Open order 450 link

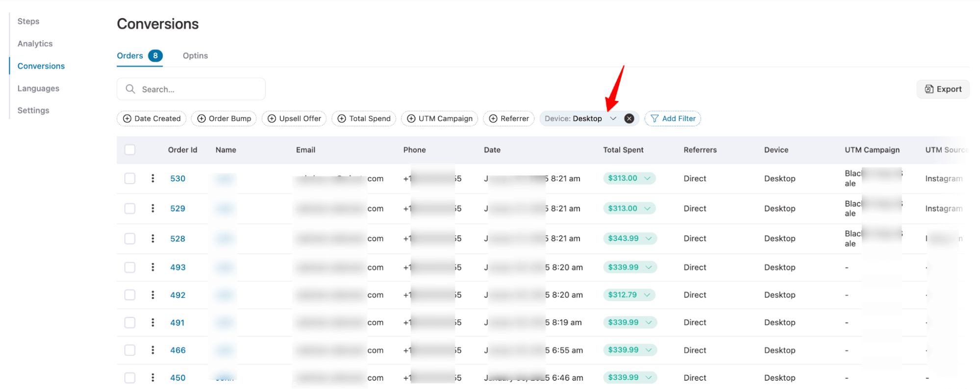[x=177, y=378]
